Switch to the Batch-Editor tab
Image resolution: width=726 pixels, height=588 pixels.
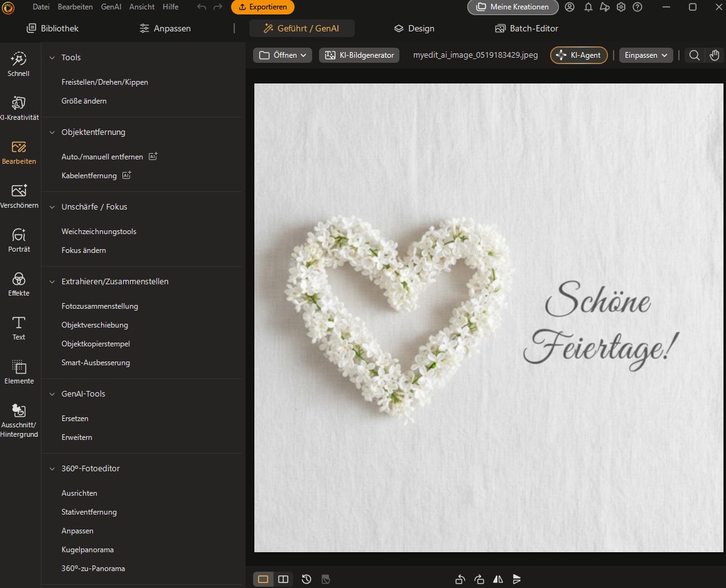click(x=526, y=28)
